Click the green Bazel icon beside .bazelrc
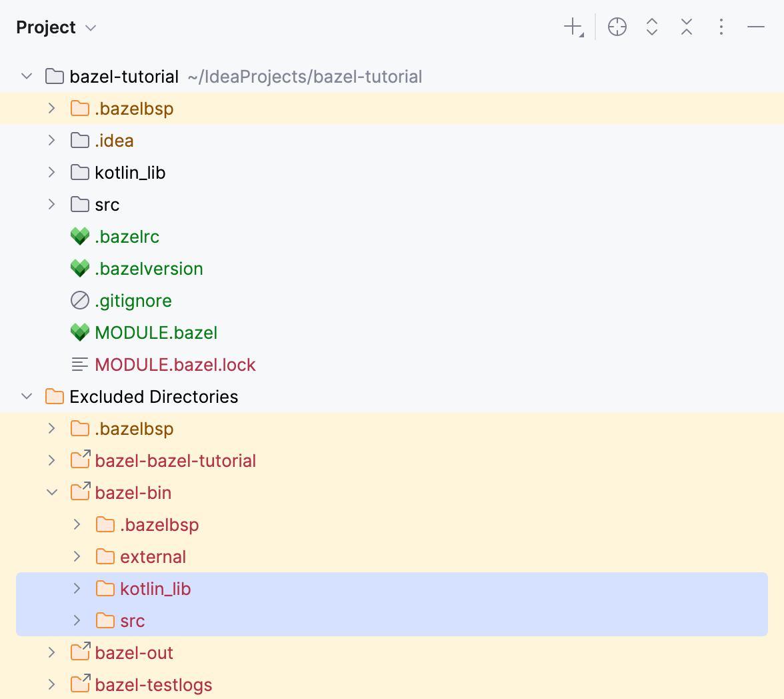Screen dimensions: 784x699 tap(79, 236)
